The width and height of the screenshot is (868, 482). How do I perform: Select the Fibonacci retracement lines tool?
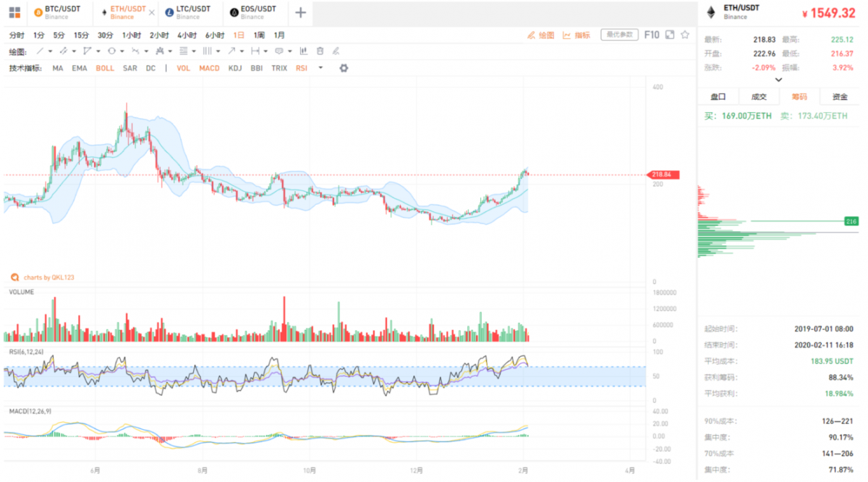tap(183, 51)
